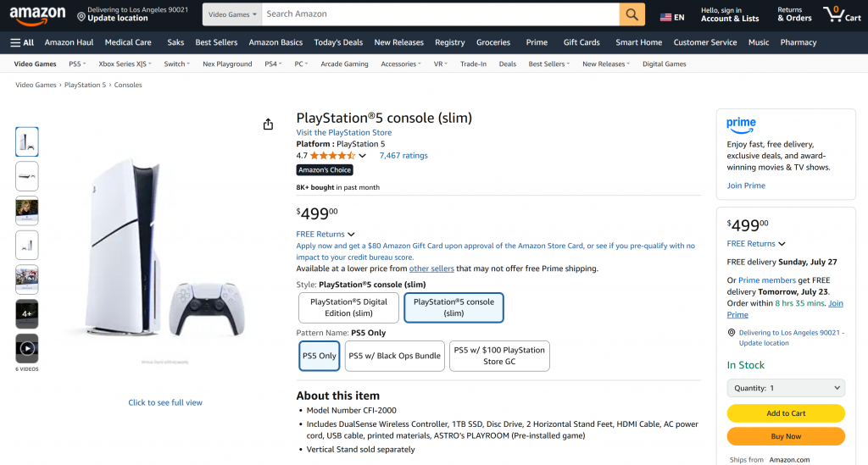Select PS5 w/ $100 PlayStation Store GC

[x=499, y=356]
